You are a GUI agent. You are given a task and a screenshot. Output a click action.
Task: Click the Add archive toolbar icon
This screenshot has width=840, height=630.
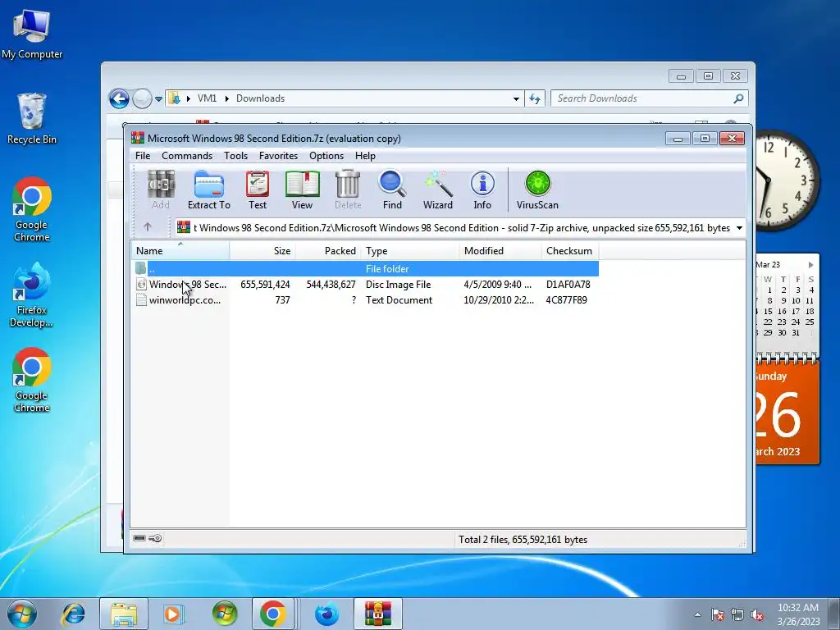click(161, 189)
